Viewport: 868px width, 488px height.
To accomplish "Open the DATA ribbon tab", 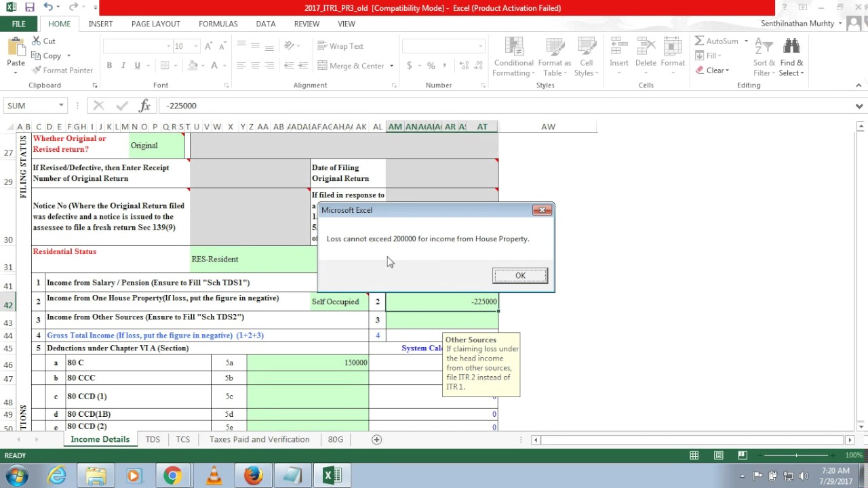I will tap(266, 24).
